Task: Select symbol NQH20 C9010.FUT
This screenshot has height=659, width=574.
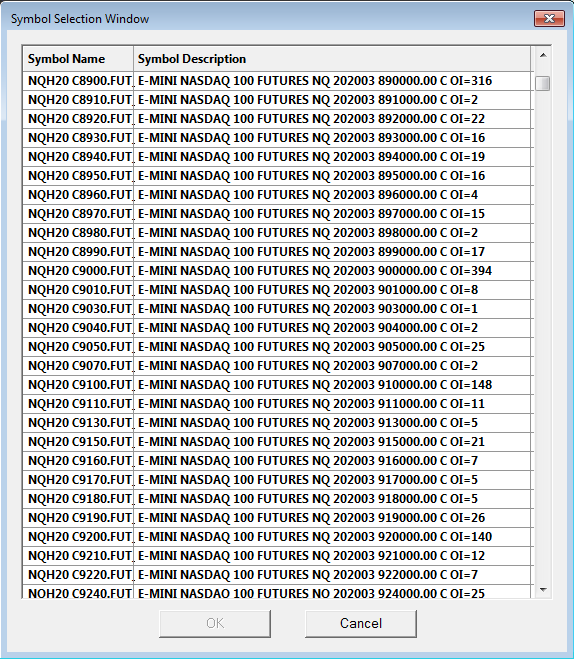Action: click(78, 290)
